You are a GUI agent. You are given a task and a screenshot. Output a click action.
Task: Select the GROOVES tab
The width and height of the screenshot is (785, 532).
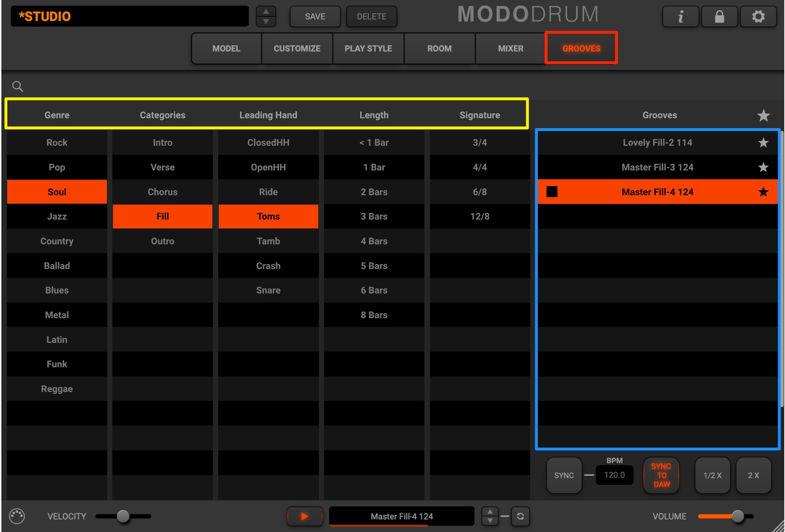click(581, 48)
